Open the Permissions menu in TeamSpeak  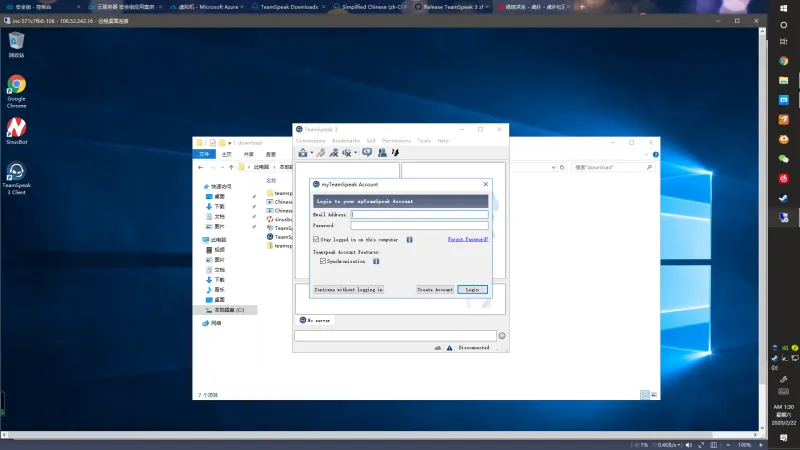point(396,141)
